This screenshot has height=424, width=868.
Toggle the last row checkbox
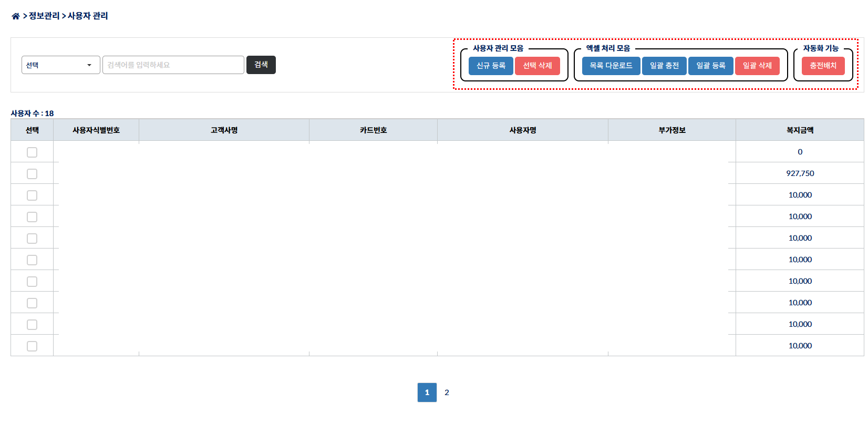(x=32, y=346)
